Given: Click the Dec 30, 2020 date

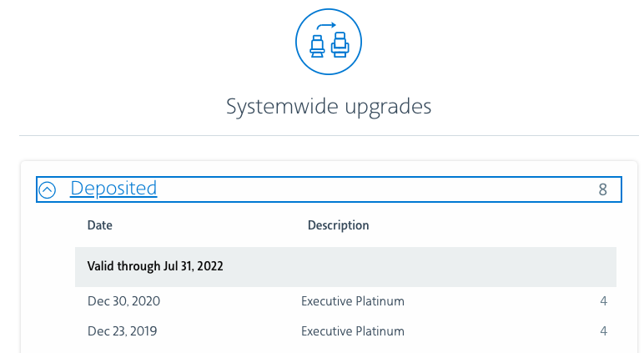Looking at the screenshot, I should (122, 301).
